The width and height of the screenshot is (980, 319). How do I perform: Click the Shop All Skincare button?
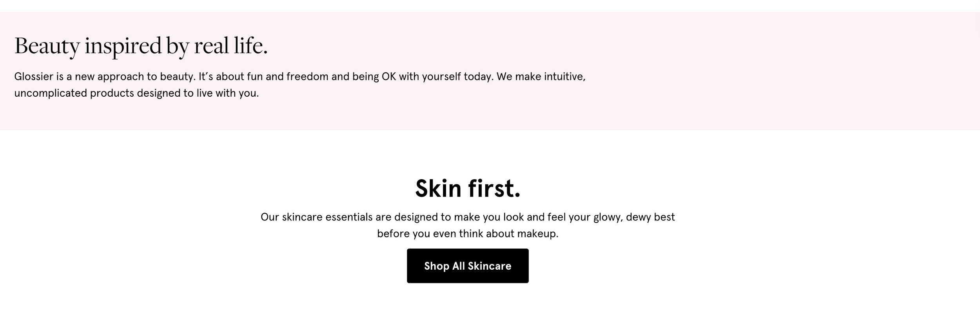(x=467, y=266)
